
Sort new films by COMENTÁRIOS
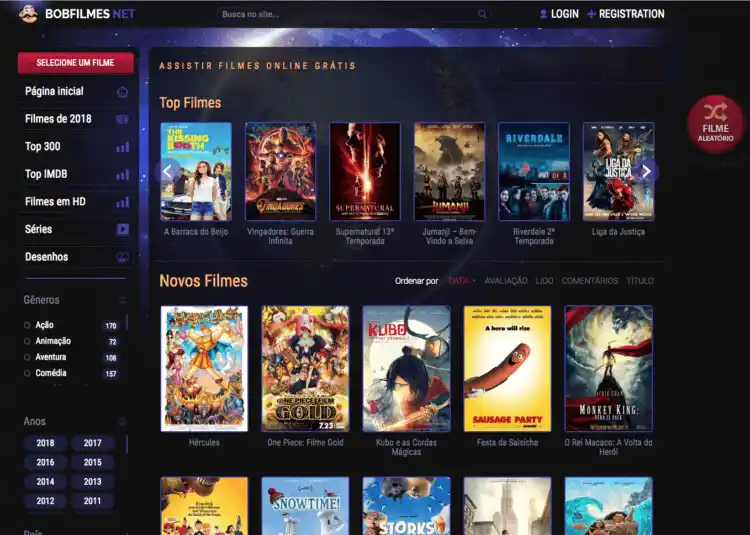click(x=590, y=281)
